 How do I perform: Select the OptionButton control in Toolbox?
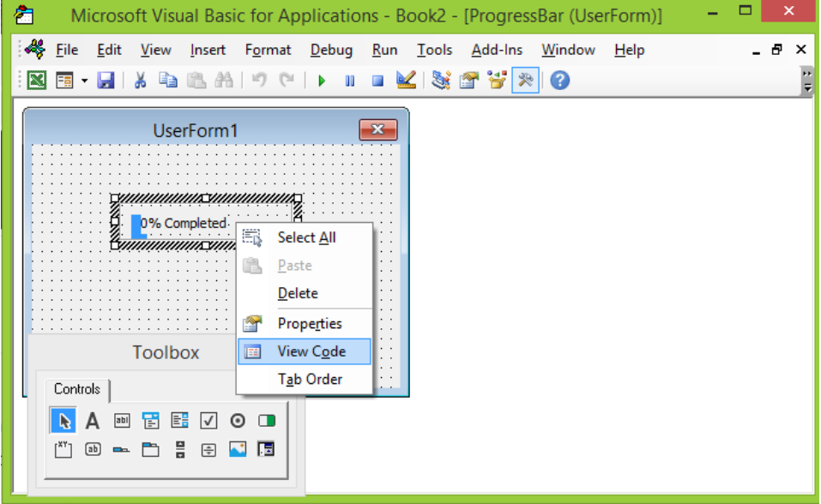coord(238,420)
